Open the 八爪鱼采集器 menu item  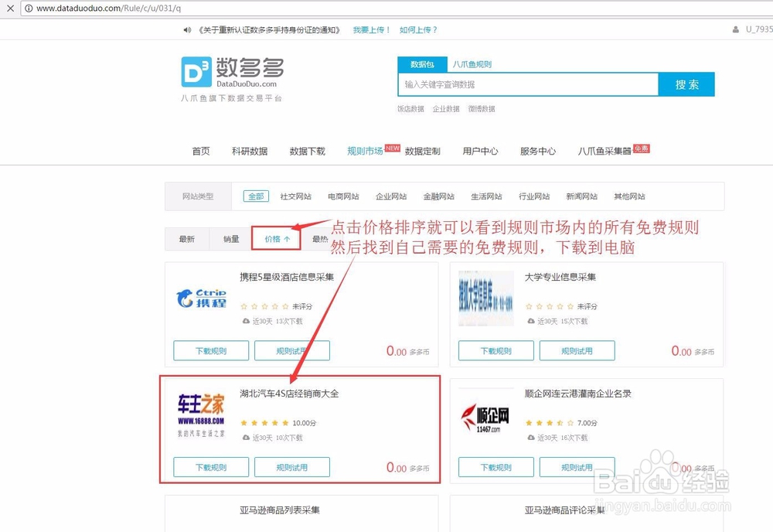pos(604,151)
